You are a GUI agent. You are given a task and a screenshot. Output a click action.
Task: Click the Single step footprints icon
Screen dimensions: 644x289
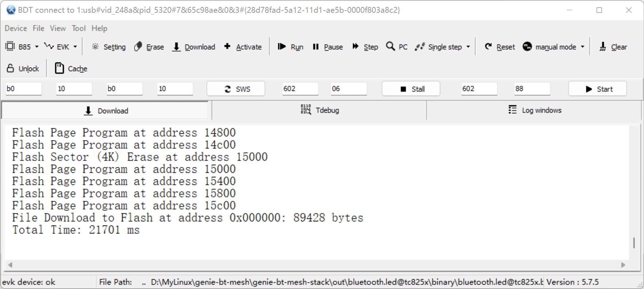pos(420,46)
